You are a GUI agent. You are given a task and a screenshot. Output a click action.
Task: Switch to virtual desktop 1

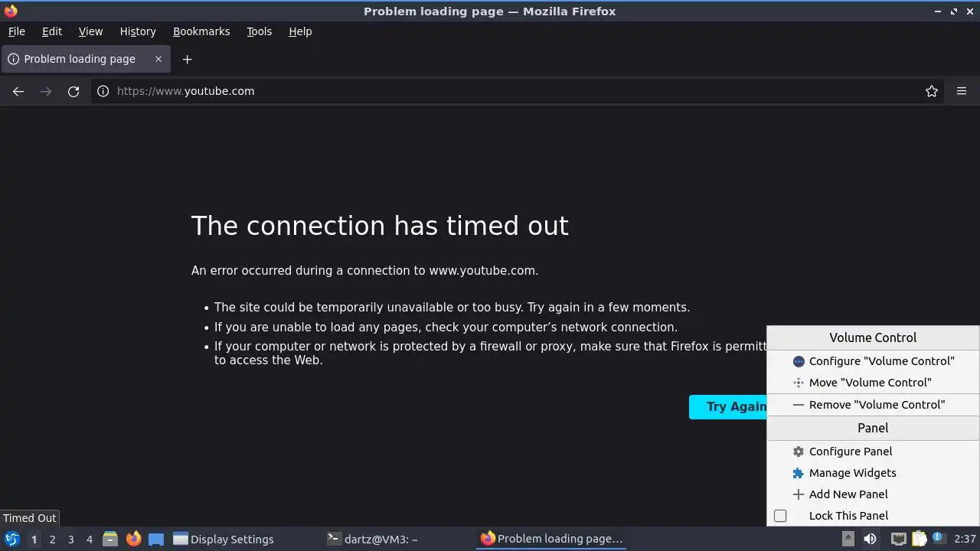coord(34,540)
